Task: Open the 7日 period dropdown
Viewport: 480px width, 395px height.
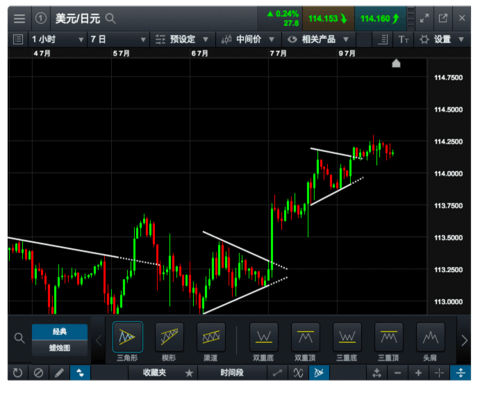Action: [118, 39]
